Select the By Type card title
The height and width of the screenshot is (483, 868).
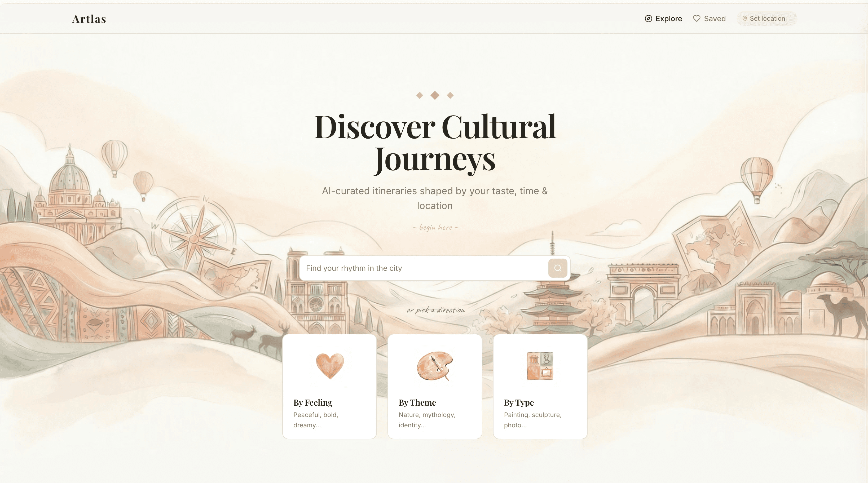point(519,402)
